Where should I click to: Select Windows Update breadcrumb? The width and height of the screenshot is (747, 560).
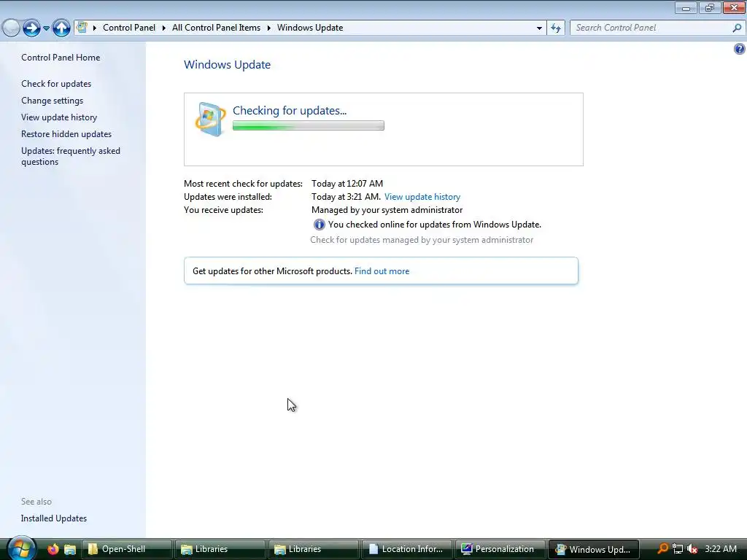pyautogui.click(x=310, y=28)
